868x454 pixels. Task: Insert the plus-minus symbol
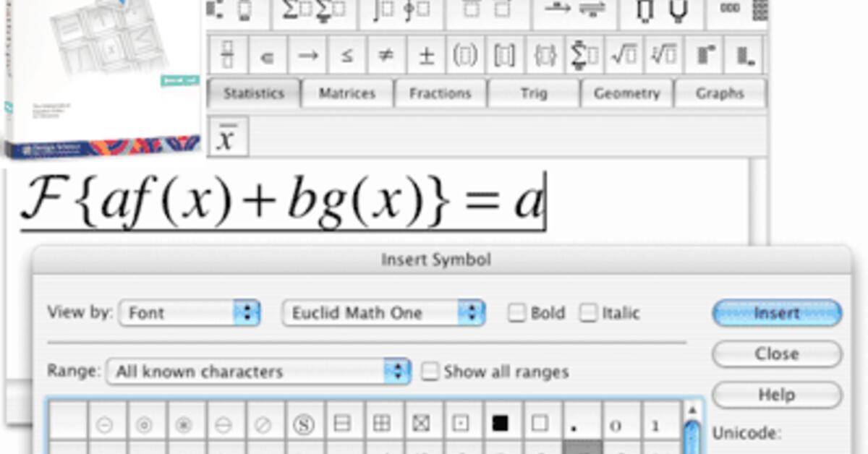point(427,55)
